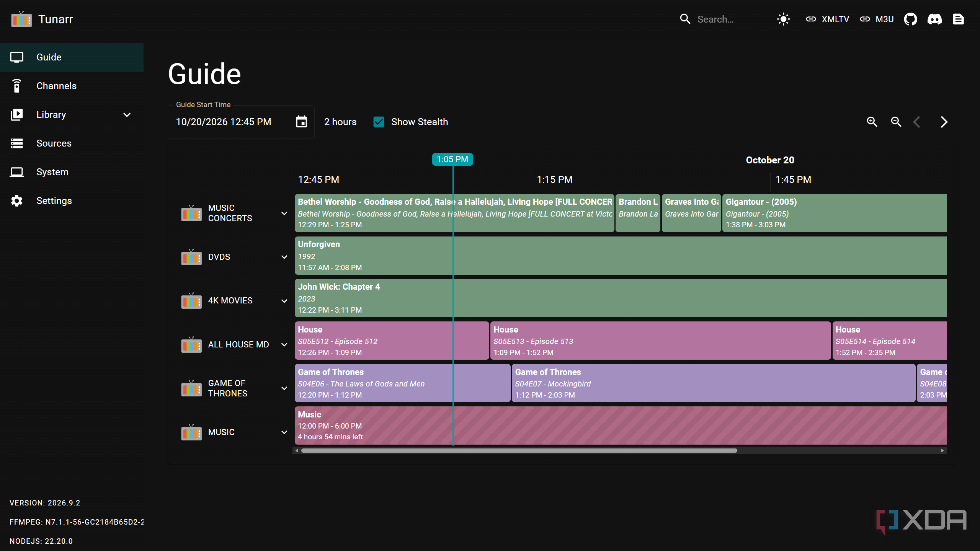
Task: Open the calendar date picker icon
Action: tap(301, 122)
